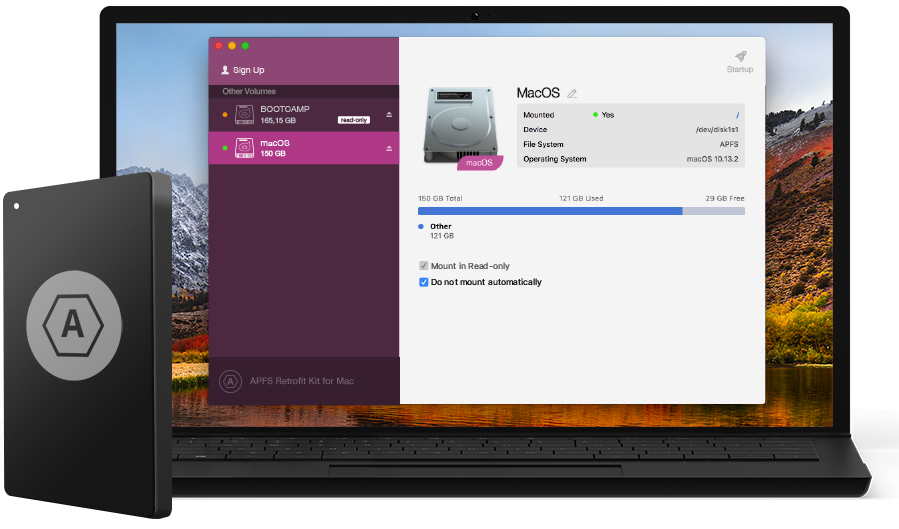Image resolution: width=899 pixels, height=529 pixels.
Task: Click the APFS file system value
Action: point(729,144)
